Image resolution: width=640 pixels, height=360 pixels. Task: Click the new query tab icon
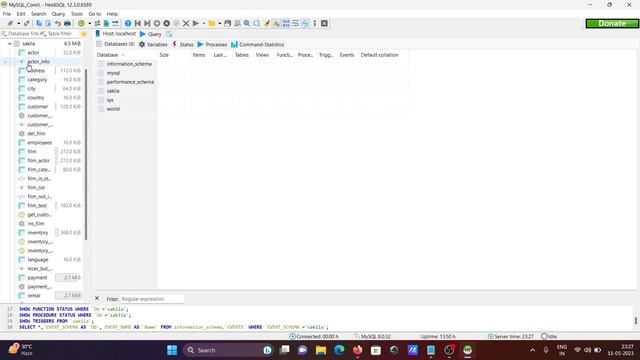[x=169, y=34]
